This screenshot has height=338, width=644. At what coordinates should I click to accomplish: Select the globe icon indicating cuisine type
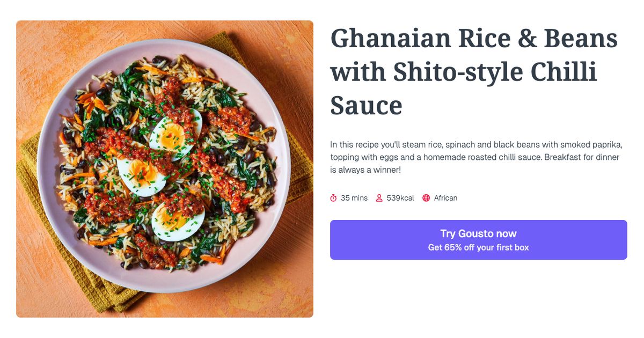(426, 197)
